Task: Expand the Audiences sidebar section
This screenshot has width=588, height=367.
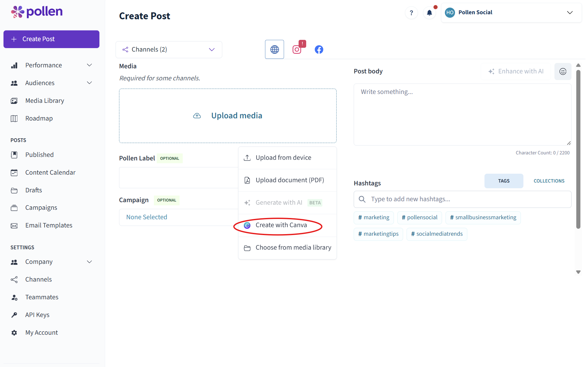Action: tap(89, 83)
